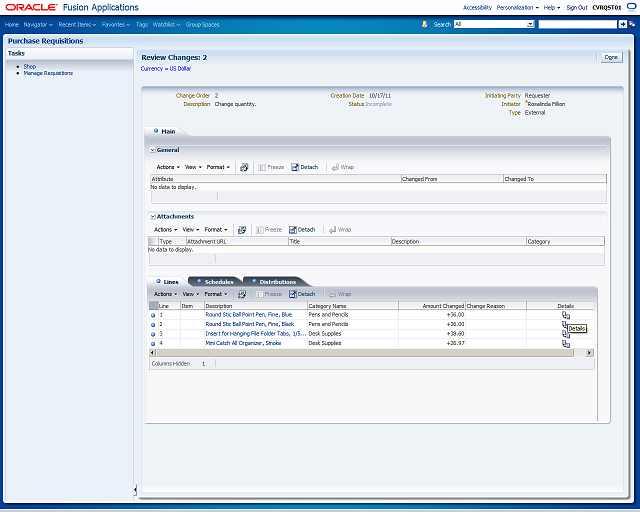
Task: Click the refresh icon in Attachments toolbar
Action: tap(242, 230)
